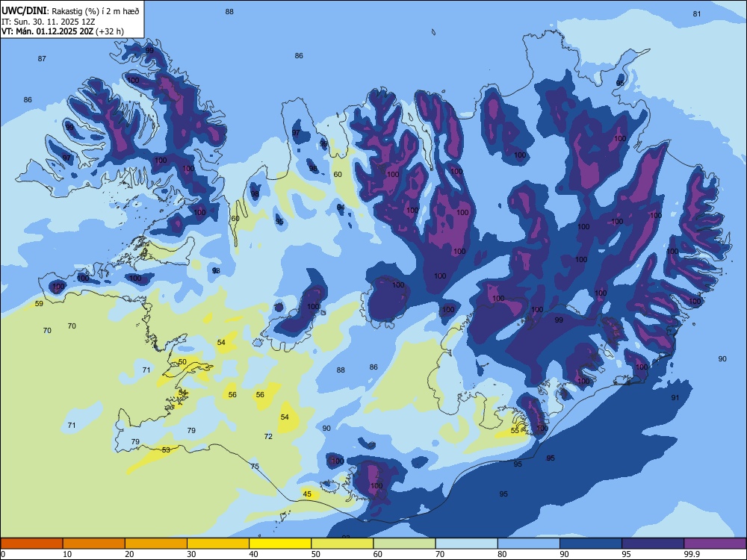Click the amber 30–40 legend swatch
The width and height of the screenshot is (747, 560).
218,544
